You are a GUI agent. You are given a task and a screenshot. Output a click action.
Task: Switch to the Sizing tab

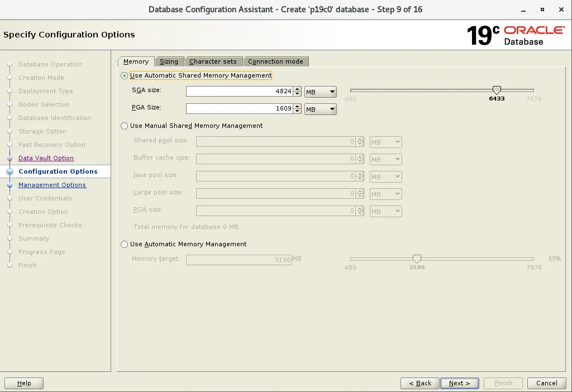[169, 61]
